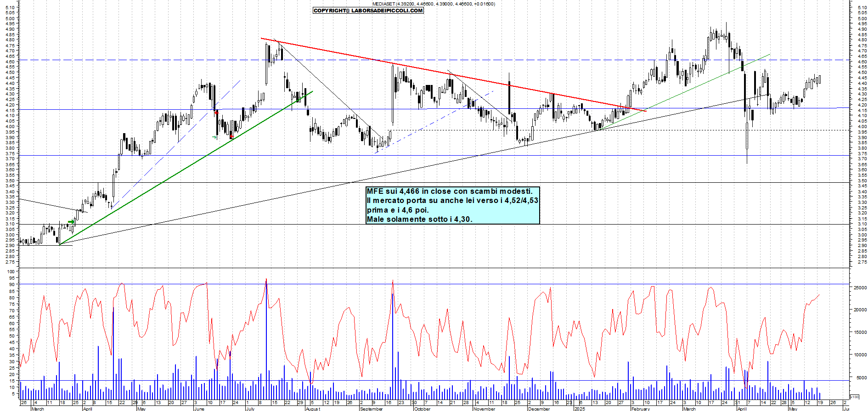This screenshot has width=868, height=411.
Task: Click the cyan text annotation box
Action: (x=452, y=205)
